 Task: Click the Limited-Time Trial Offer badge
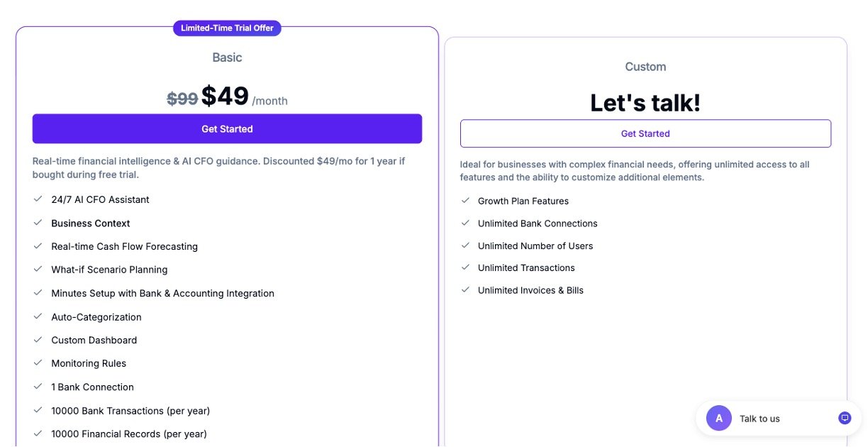227,28
